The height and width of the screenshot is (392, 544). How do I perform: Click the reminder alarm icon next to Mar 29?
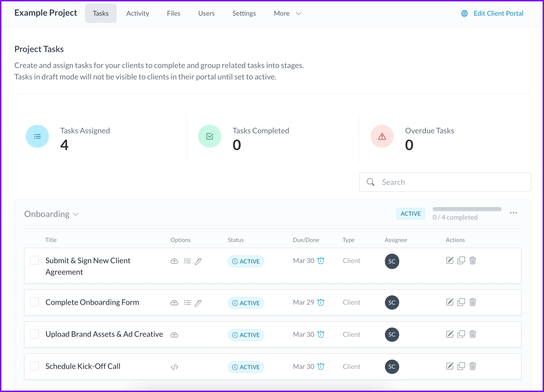point(321,302)
